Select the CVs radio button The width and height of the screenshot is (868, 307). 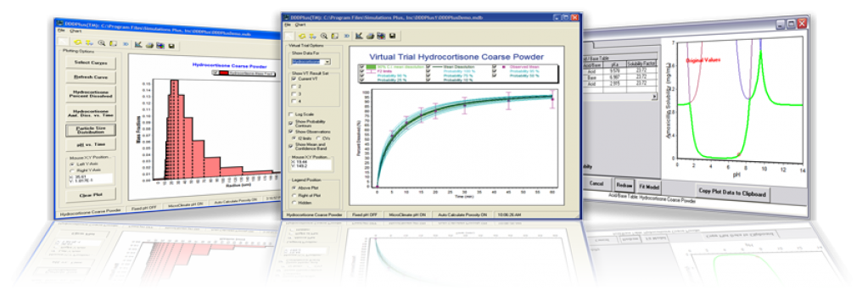tap(318, 138)
